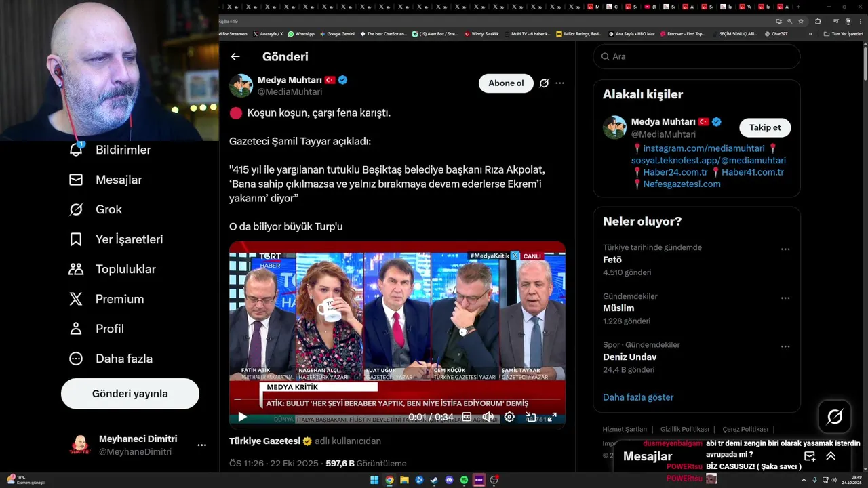The width and height of the screenshot is (868, 488).
Task: Open File Explorer from the taskbar
Action: [404, 480]
